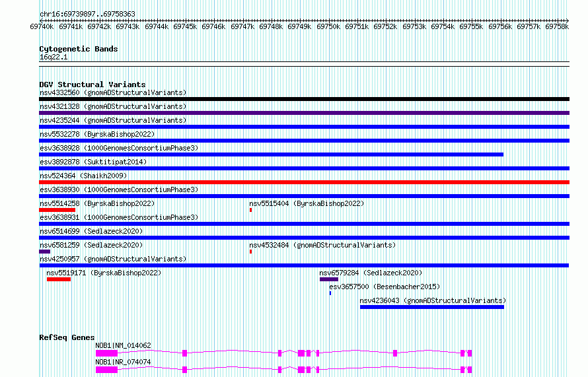Click the large first exon of NM_014062
The width and height of the screenshot is (588, 377).
click(x=106, y=353)
